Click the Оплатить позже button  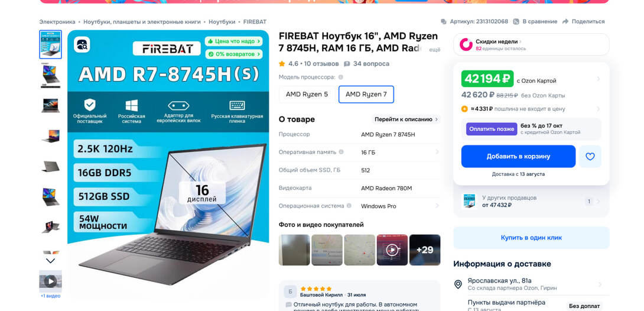492,129
